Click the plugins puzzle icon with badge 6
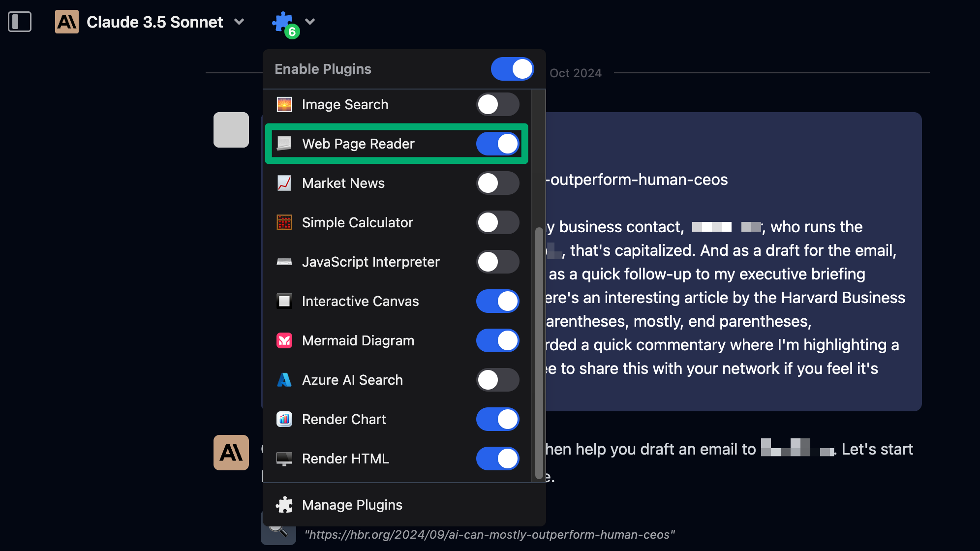 click(x=285, y=24)
